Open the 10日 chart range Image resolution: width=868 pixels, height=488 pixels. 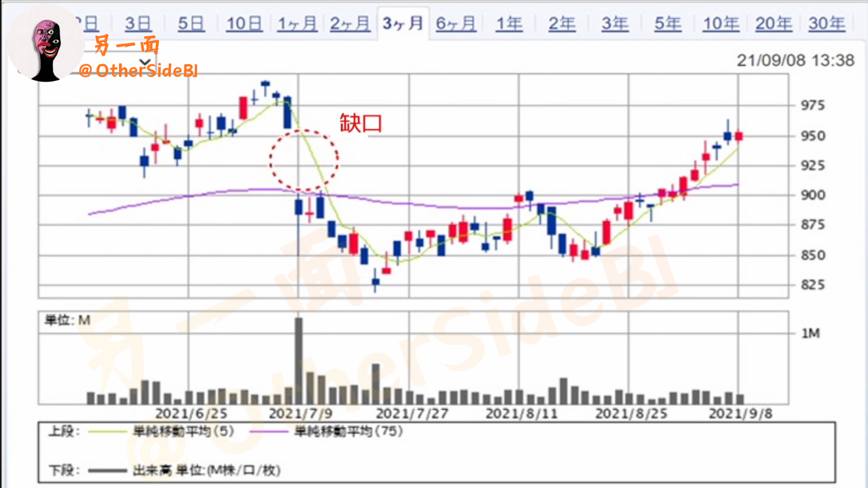click(244, 23)
